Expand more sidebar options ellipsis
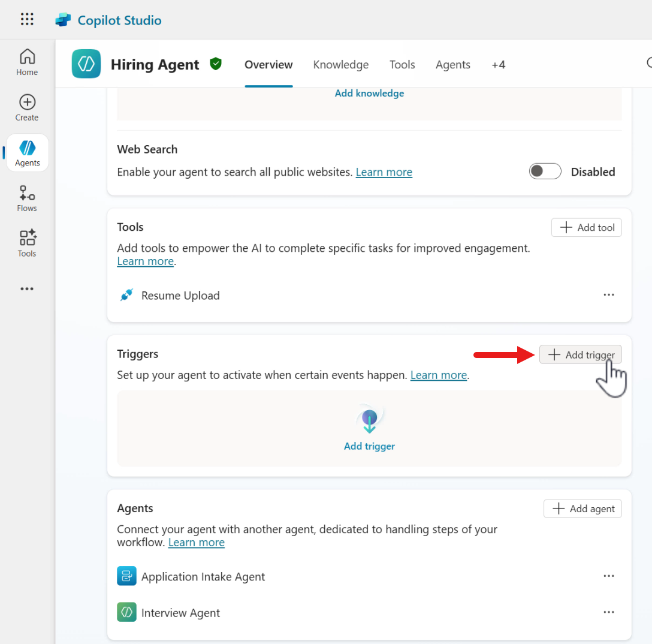652x644 pixels. coord(27,289)
